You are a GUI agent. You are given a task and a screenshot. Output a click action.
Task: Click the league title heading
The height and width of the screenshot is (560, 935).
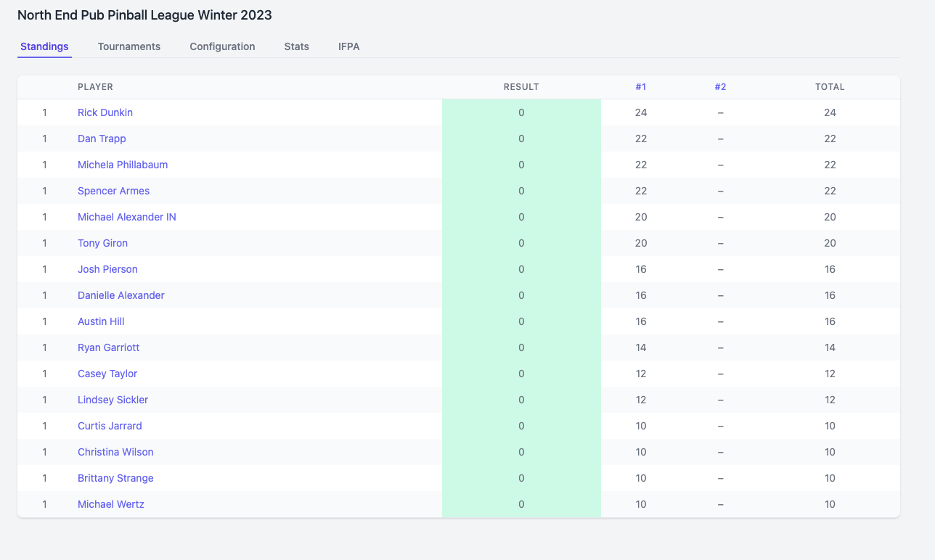pyautogui.click(x=144, y=15)
